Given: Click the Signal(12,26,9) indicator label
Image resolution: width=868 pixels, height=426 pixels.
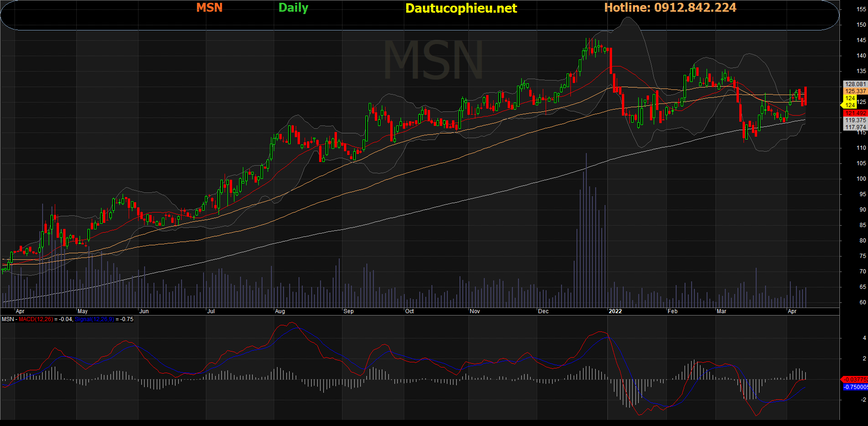Looking at the screenshot, I should [94, 319].
